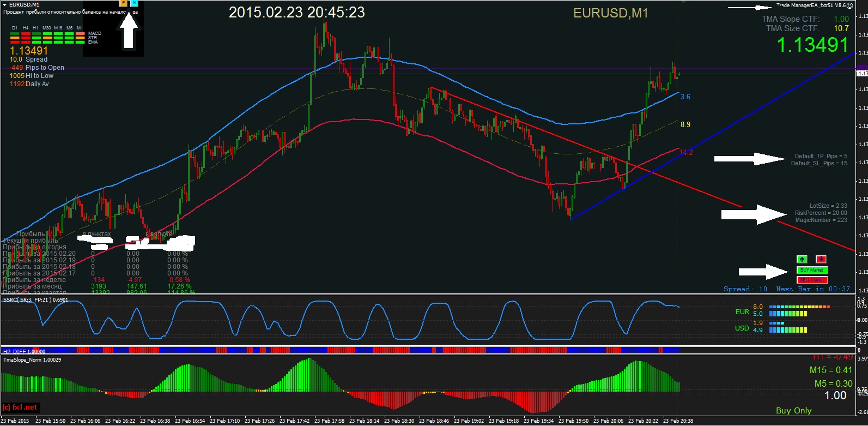Click the blue upper TMA band value 3.6
Screen dimensions: 868x426
(685, 97)
